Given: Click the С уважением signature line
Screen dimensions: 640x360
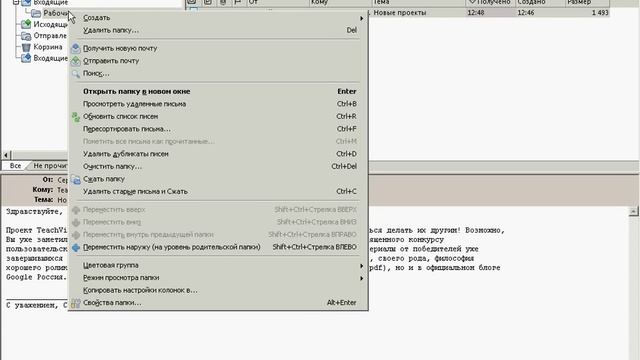Looking at the screenshot, I should [37, 305].
